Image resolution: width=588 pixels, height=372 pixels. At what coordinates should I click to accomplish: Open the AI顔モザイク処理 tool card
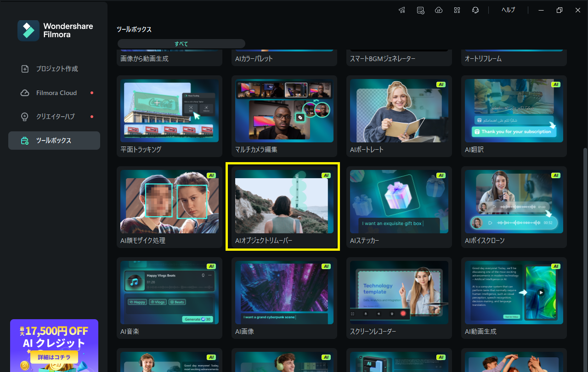click(x=170, y=207)
